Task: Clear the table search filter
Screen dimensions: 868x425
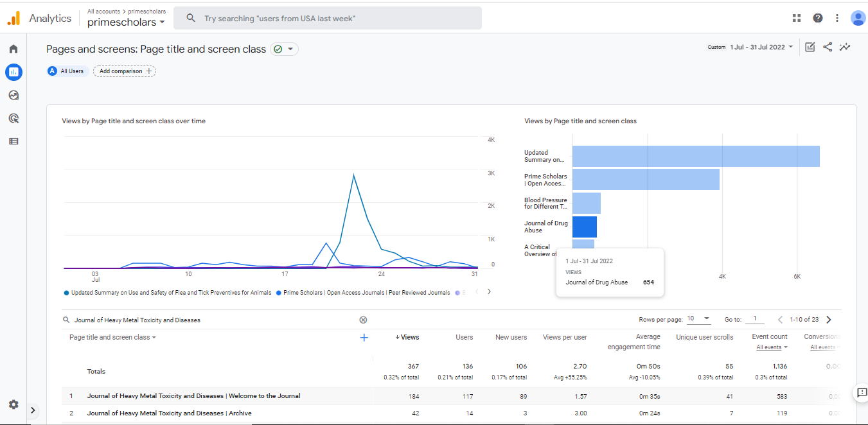Action: (363, 320)
